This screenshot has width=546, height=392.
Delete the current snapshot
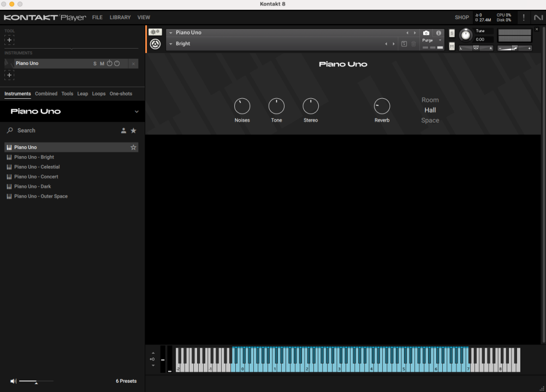(x=414, y=44)
